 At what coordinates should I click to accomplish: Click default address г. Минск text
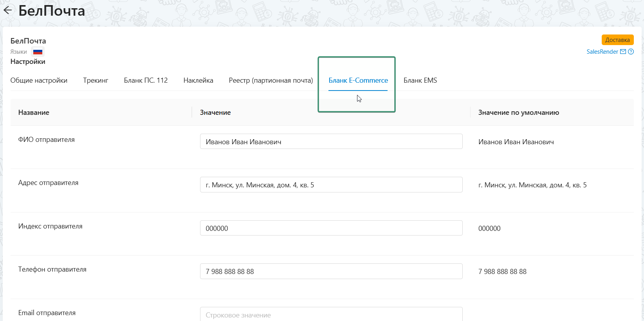pos(532,185)
